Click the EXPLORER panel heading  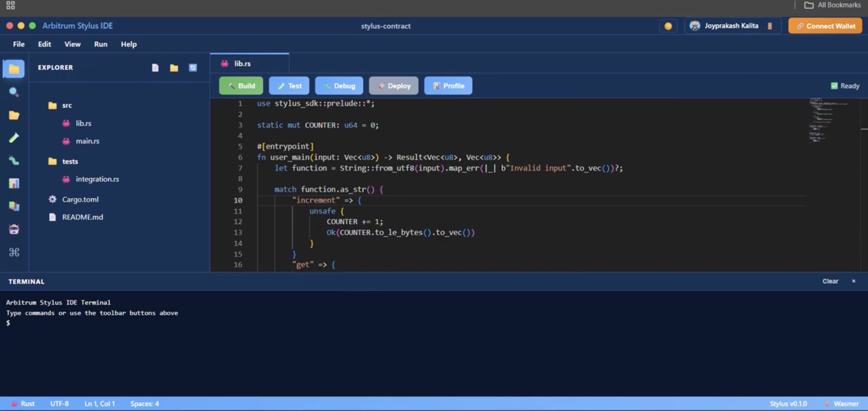(x=55, y=67)
